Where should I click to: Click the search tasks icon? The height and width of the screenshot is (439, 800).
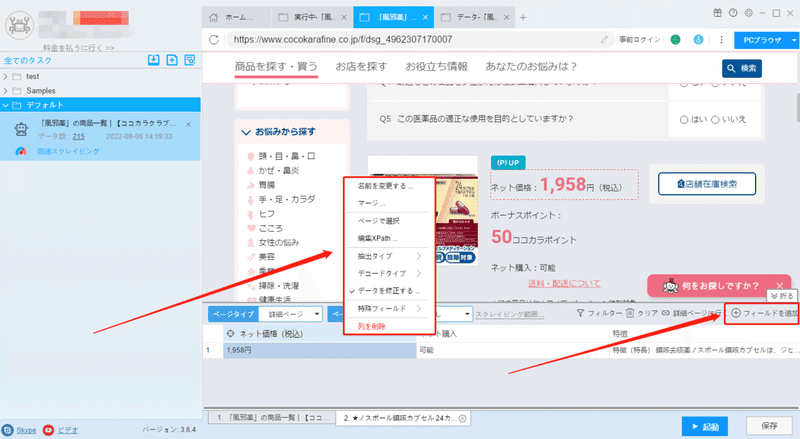pyautogui.click(x=190, y=60)
